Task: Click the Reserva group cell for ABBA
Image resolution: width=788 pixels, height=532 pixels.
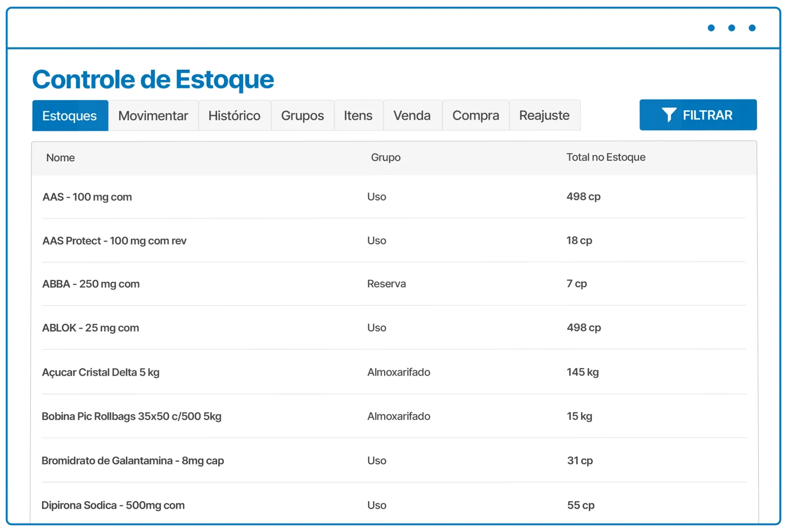Action: tap(387, 284)
